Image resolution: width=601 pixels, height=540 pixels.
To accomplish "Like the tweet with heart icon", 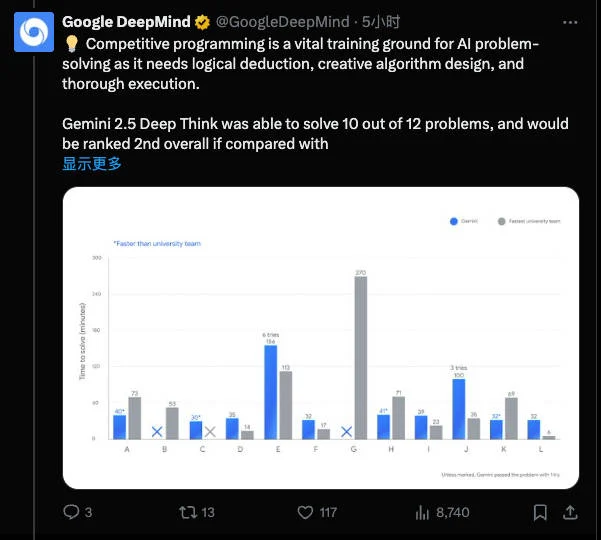I will pos(305,512).
